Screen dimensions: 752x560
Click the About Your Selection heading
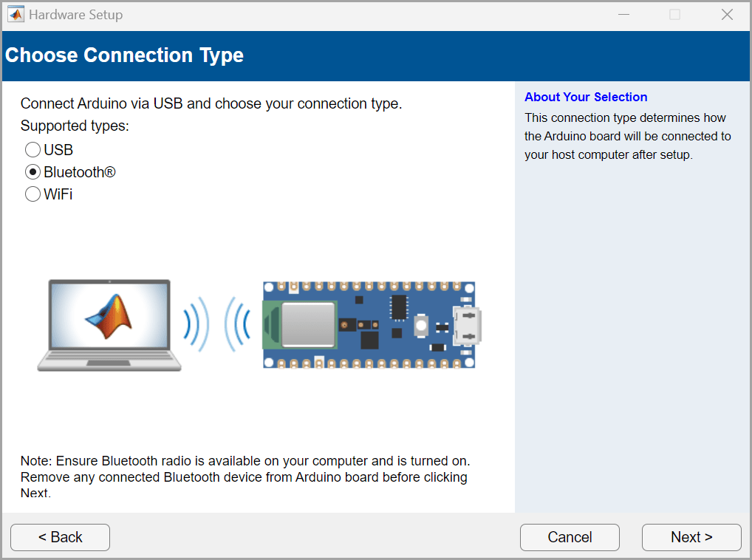click(x=585, y=97)
